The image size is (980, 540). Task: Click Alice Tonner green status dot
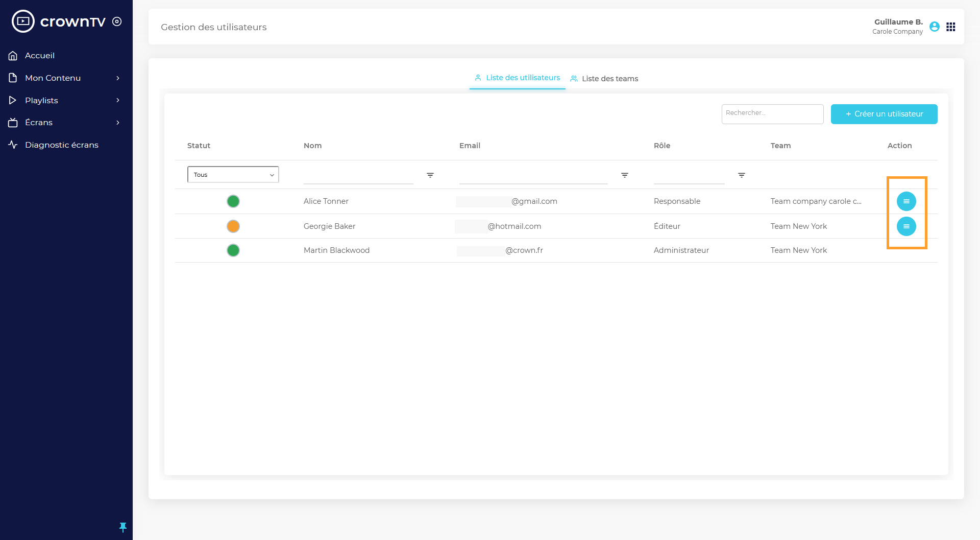pyautogui.click(x=233, y=201)
